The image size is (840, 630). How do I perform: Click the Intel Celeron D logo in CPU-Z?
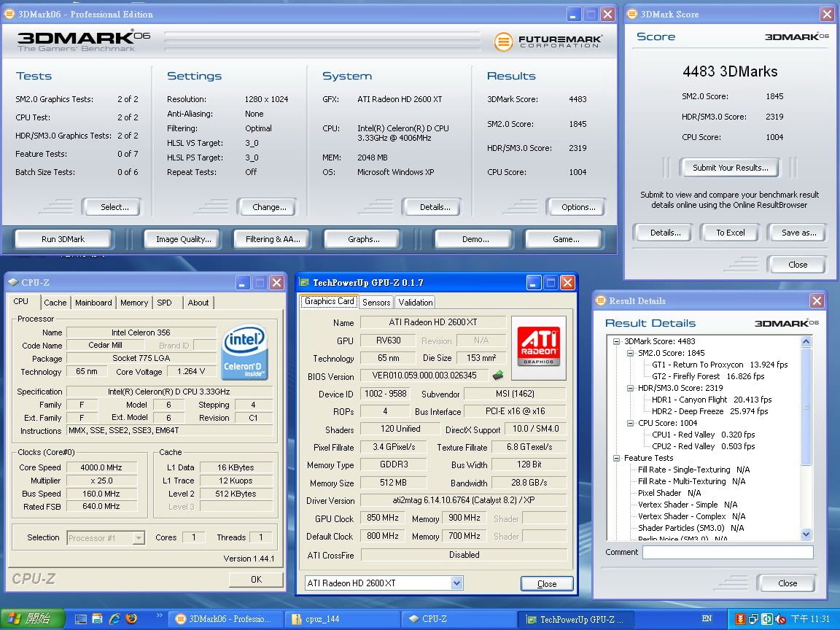244,352
